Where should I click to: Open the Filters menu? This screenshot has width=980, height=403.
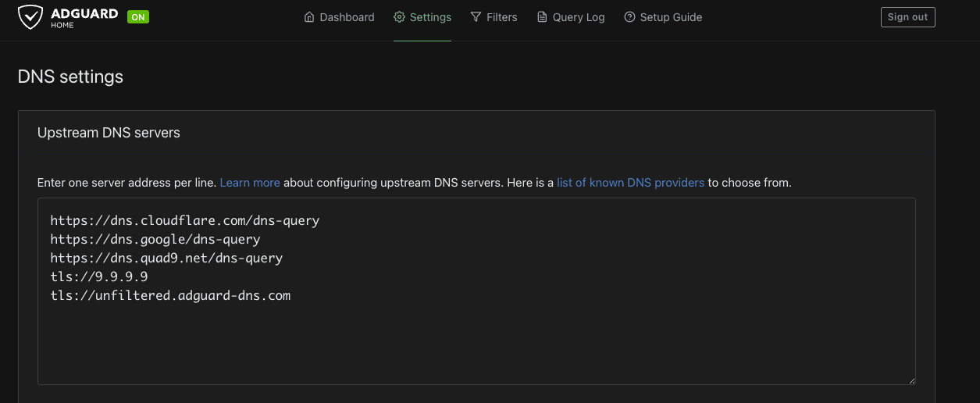coord(494,17)
